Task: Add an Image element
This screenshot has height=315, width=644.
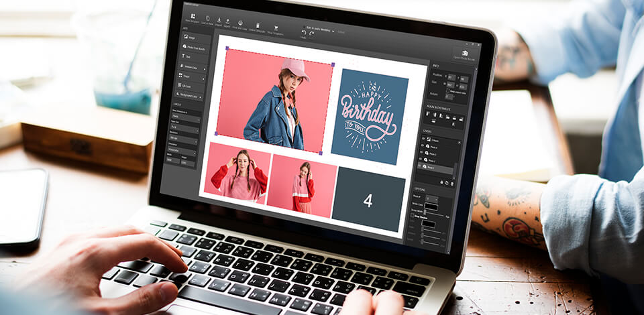Action: (196, 38)
